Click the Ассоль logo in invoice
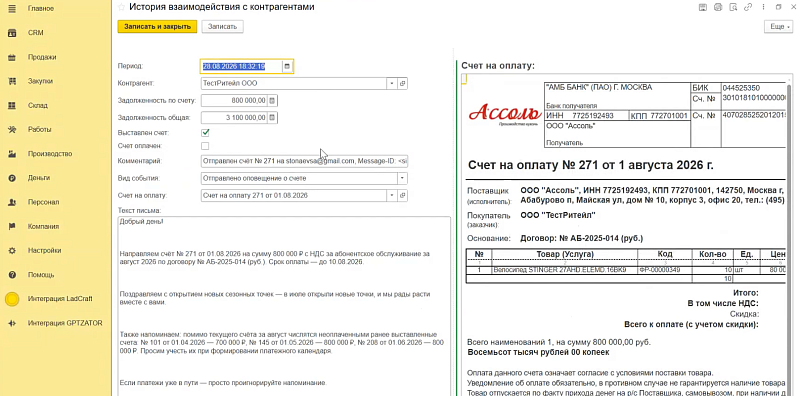 click(x=505, y=114)
